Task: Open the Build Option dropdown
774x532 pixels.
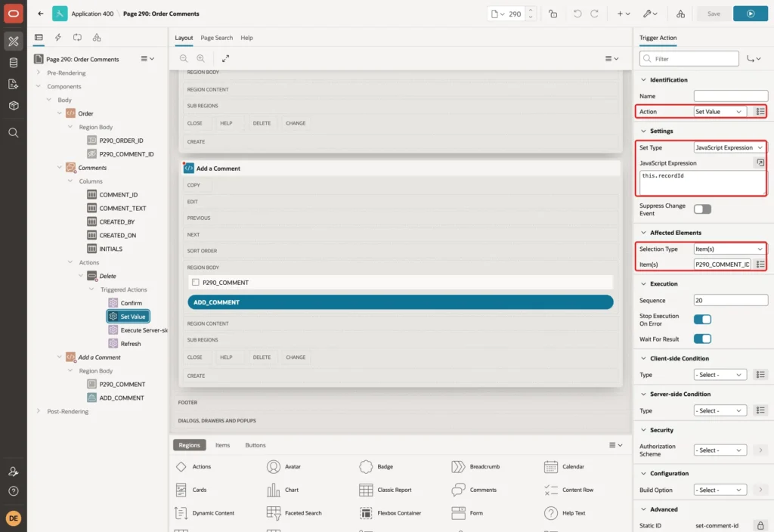Action: [720, 490]
